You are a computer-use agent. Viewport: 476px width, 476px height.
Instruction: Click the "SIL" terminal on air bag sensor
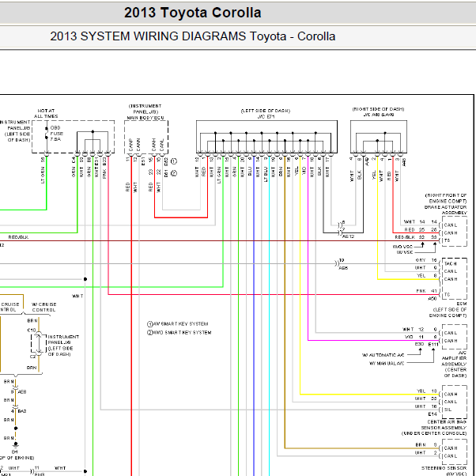click(448, 410)
